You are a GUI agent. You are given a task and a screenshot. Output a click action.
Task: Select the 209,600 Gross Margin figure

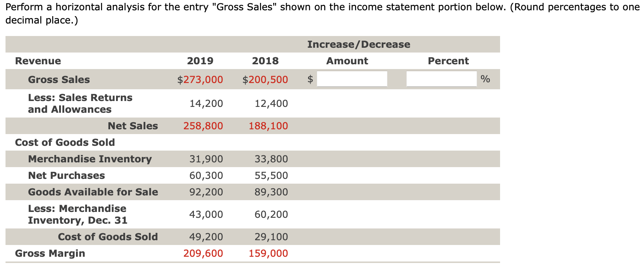click(203, 253)
